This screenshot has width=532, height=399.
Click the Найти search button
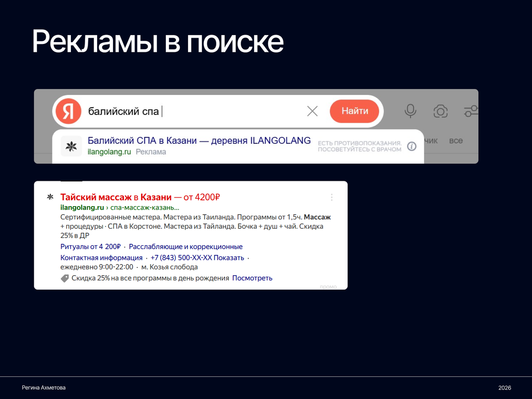355,111
